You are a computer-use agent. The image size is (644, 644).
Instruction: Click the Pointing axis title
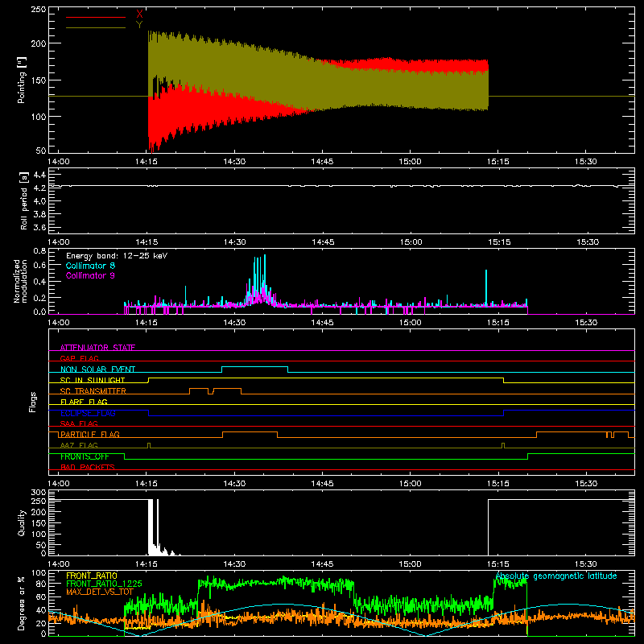coord(22,80)
